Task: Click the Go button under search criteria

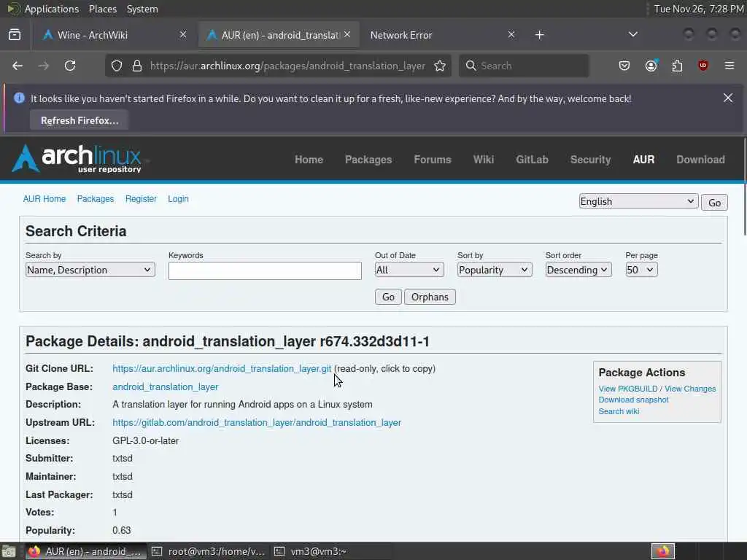Action: point(388,297)
